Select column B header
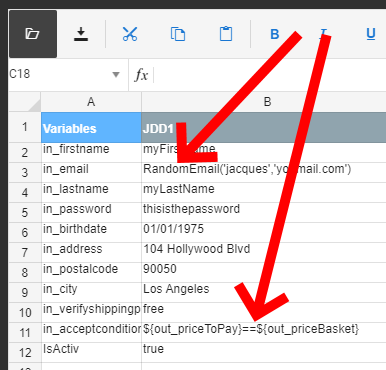386x370 pixels. tap(264, 102)
